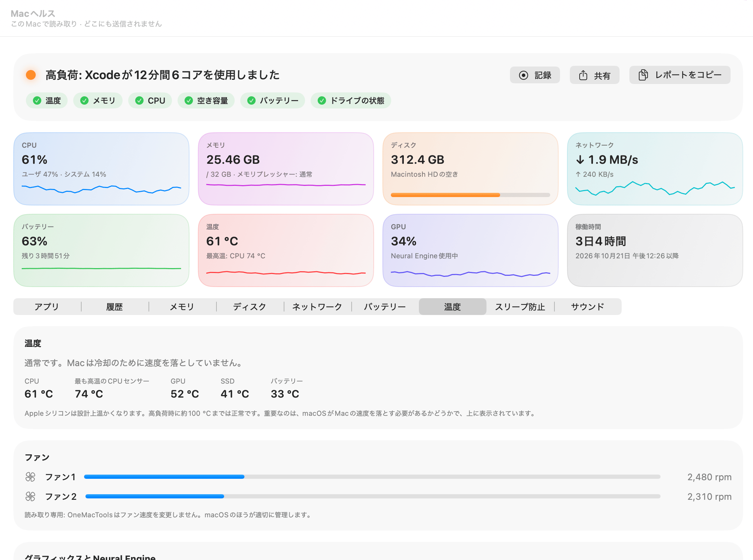Select the 温度 tab
The width and height of the screenshot is (753, 560).
[453, 307]
